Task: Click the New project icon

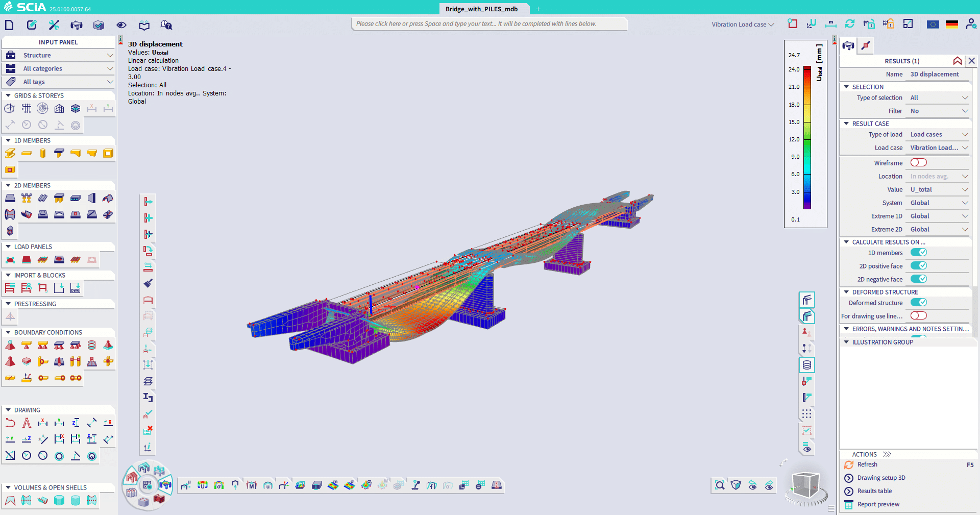Action: 9,25
